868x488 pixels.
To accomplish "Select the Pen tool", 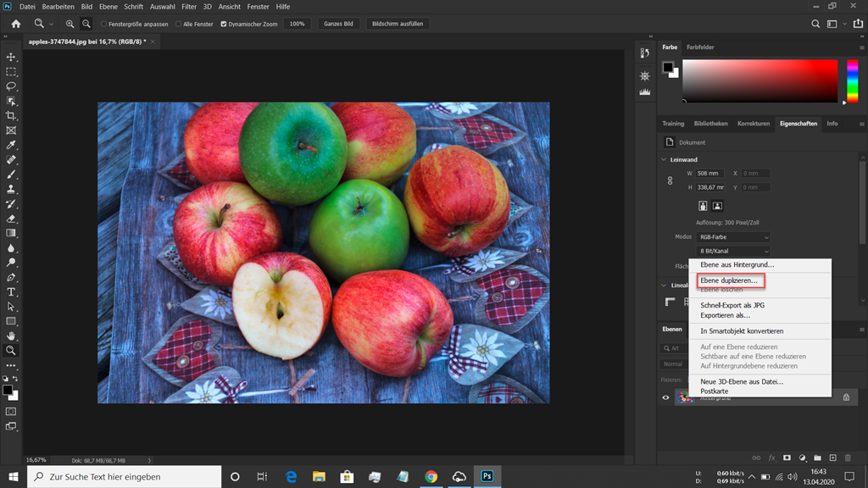I will click(x=11, y=277).
